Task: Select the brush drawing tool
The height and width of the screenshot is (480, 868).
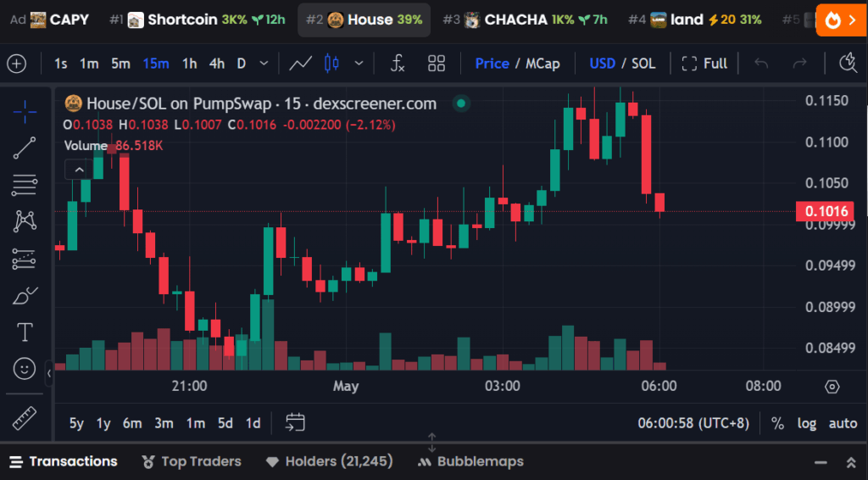Action: point(25,296)
